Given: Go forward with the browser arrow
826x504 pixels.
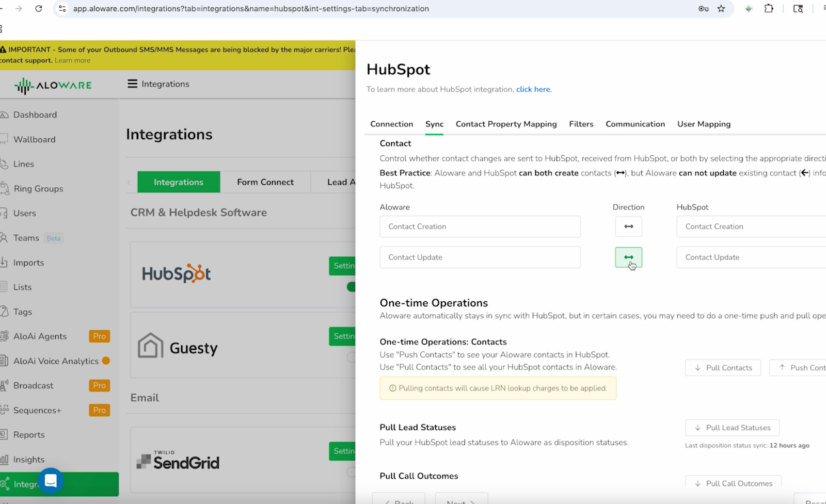Looking at the screenshot, I should [19, 9].
